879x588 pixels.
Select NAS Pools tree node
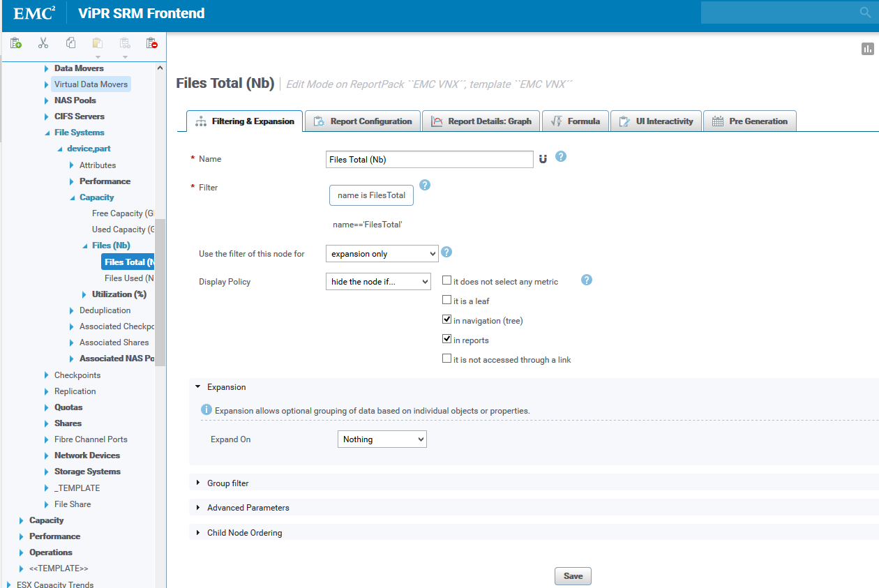75,100
